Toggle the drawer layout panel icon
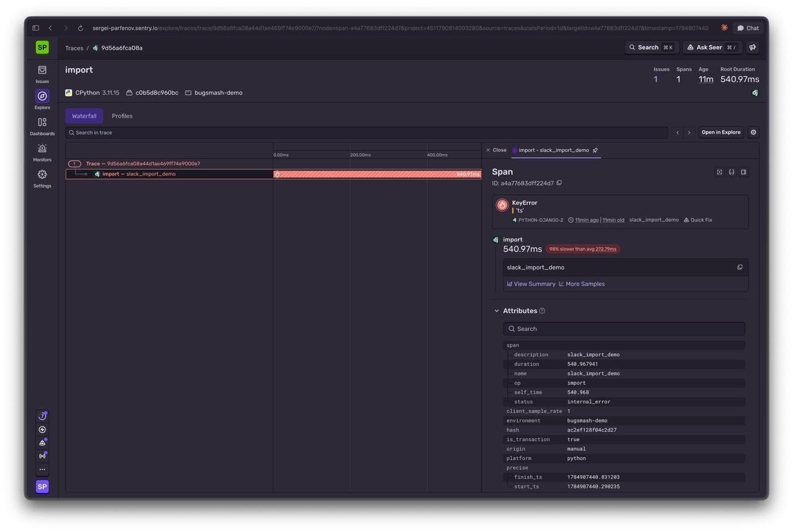Screen dimensions: 793x532 pyautogui.click(x=743, y=172)
